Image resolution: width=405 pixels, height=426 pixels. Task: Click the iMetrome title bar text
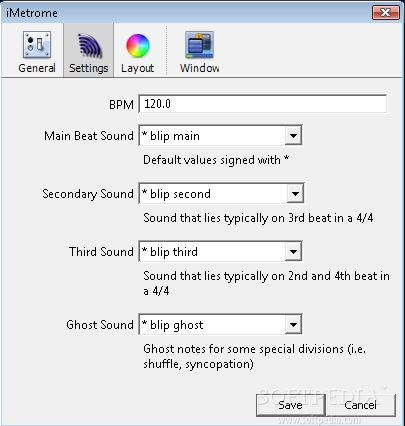(x=32, y=13)
